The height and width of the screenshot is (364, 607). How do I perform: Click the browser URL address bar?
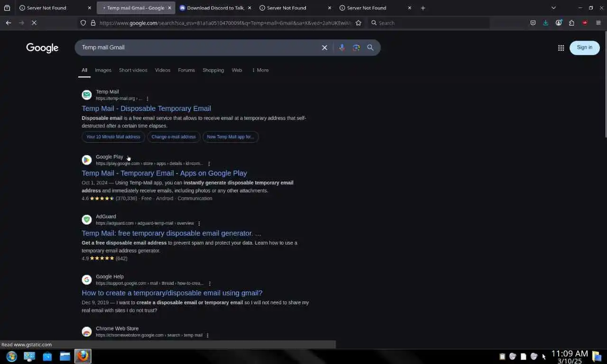click(225, 23)
